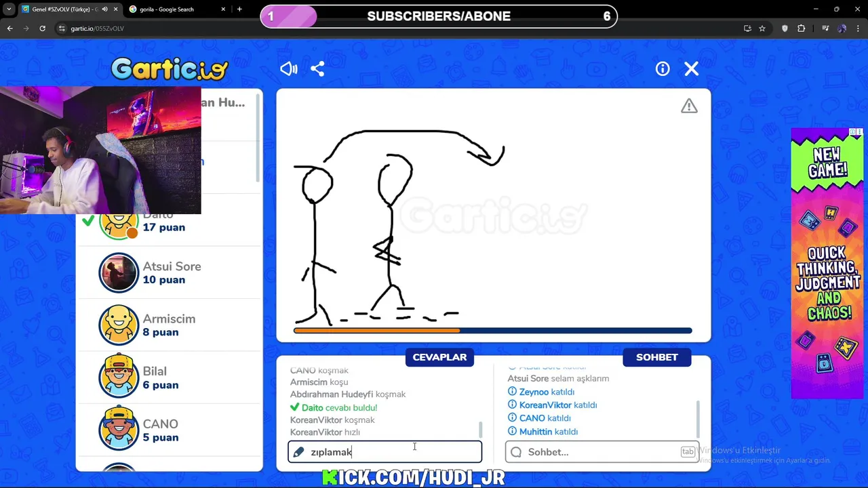Click the Atsui Sore player name
Screen dimensions: 868x488
[x=172, y=266]
